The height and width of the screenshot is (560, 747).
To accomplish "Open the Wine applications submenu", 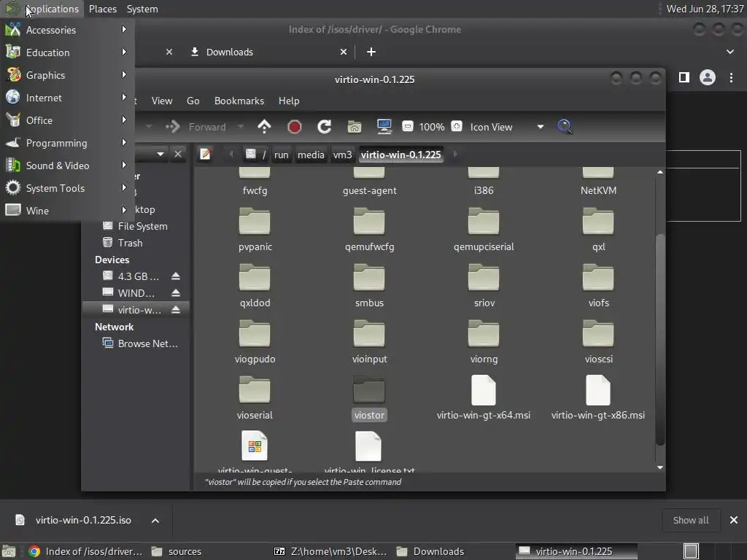I will tap(66, 211).
